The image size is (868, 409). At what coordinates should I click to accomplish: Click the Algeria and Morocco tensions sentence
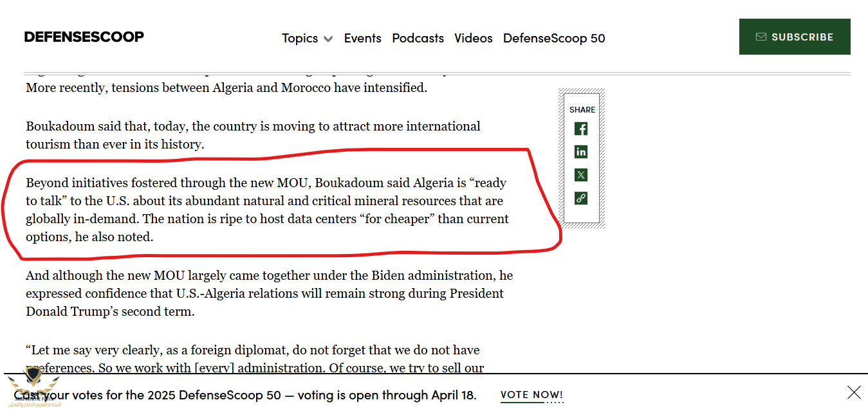click(x=226, y=87)
